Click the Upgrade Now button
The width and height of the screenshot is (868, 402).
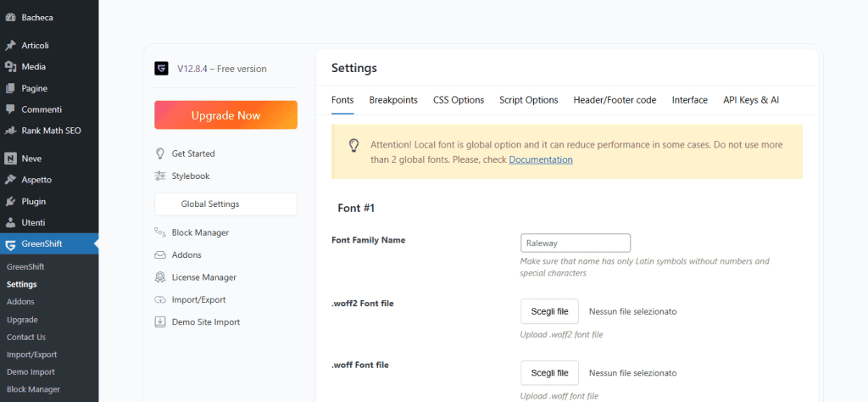point(225,115)
